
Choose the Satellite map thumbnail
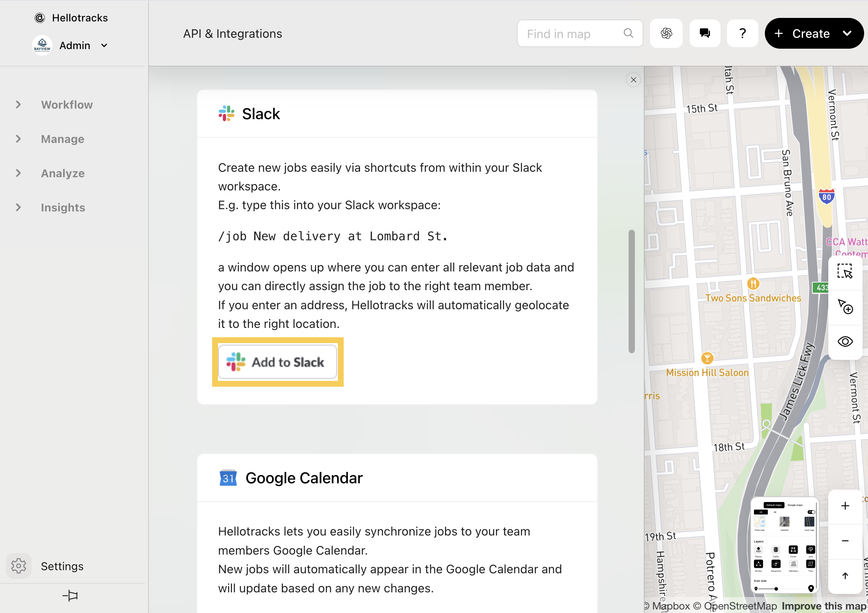tap(784, 521)
